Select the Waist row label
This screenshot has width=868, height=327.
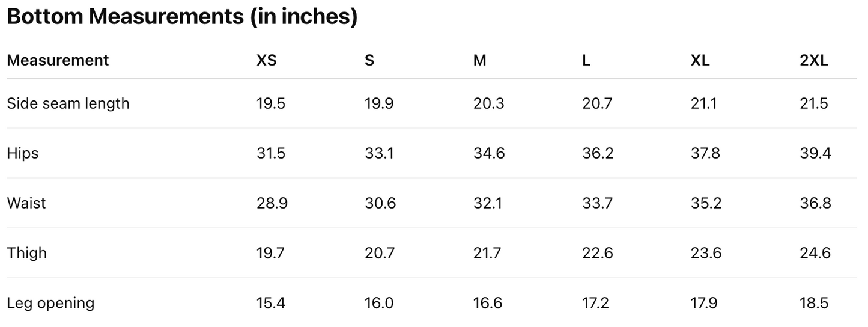click(26, 203)
